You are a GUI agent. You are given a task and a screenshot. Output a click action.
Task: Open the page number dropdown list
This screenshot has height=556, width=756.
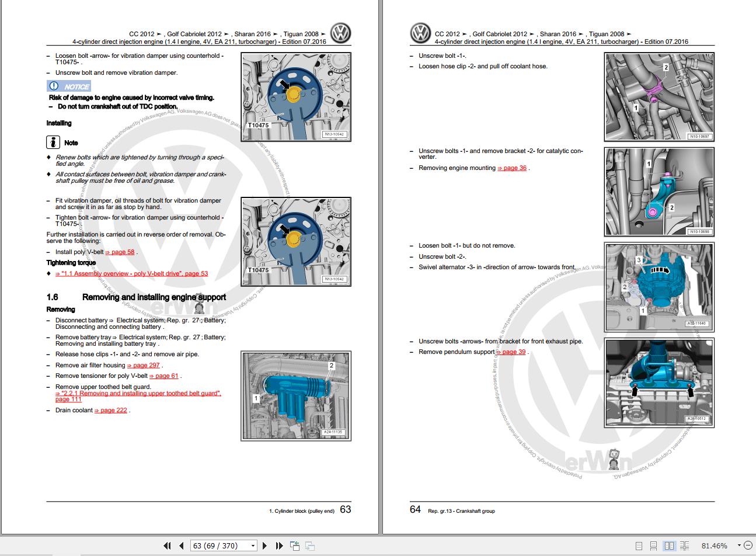point(253,545)
